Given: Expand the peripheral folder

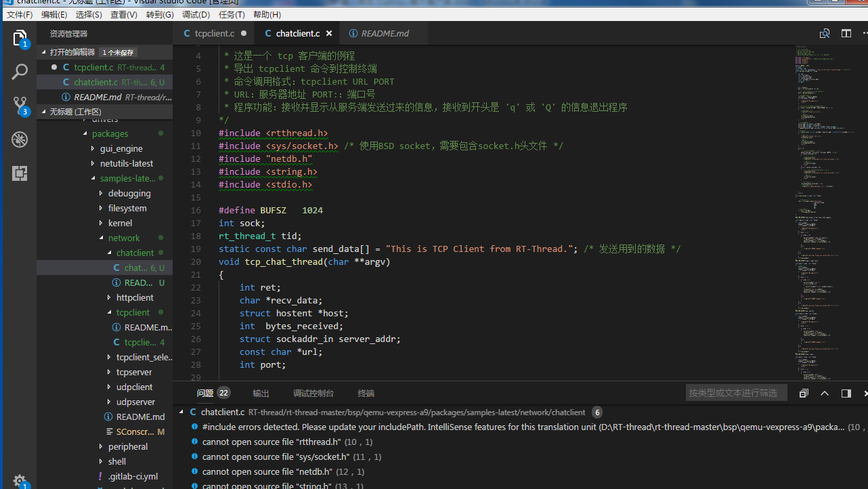Looking at the screenshot, I should [x=102, y=446].
